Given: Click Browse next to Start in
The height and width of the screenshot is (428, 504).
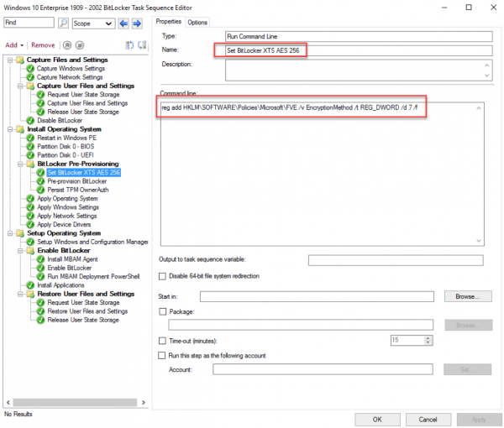Looking at the screenshot, I should (x=468, y=297).
